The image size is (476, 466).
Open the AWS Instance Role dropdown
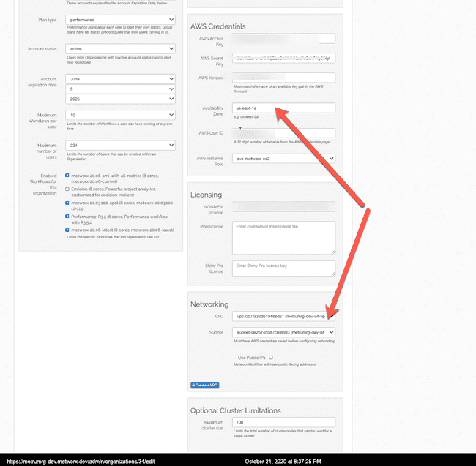point(283,159)
